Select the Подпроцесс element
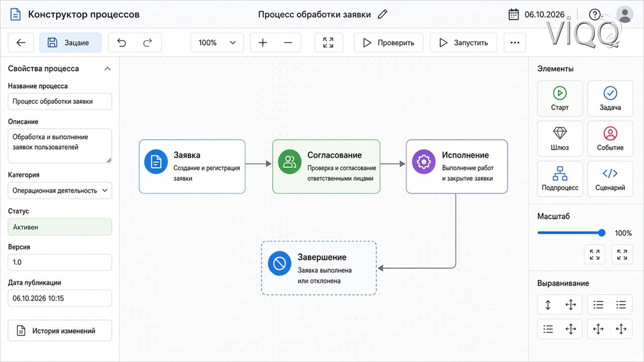 pos(560,179)
